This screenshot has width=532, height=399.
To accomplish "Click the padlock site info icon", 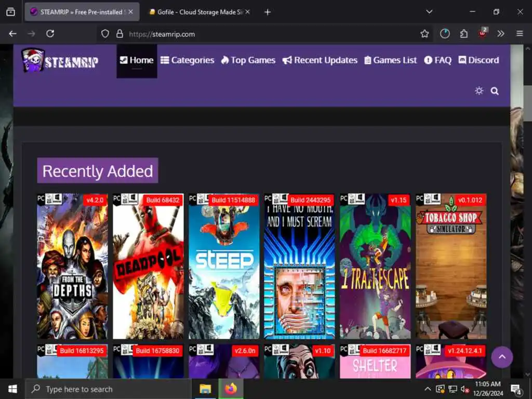I will click(x=119, y=34).
